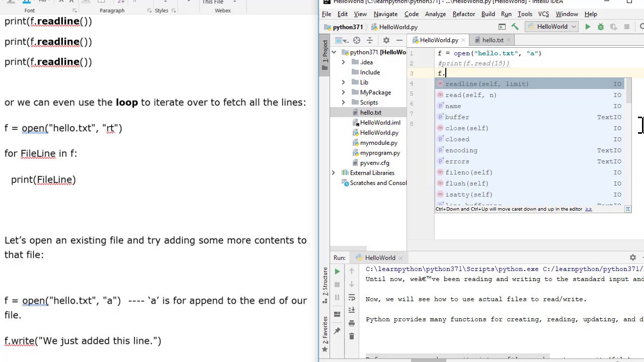
Task: Click the Run panel stop square
Action: pyautogui.click(x=337, y=285)
